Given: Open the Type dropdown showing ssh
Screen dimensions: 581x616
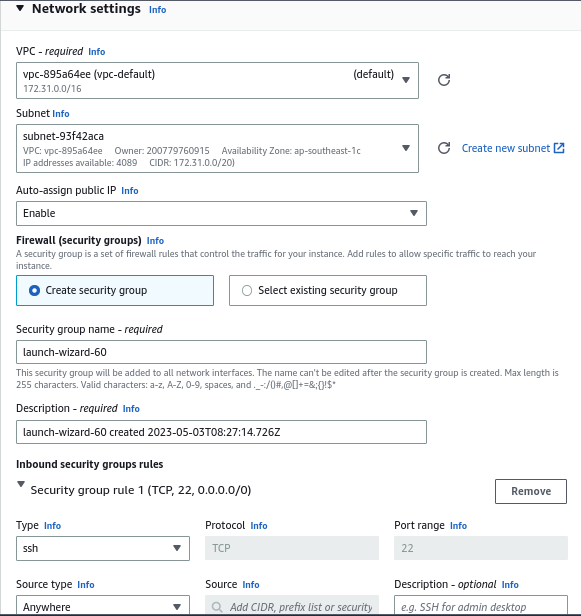Looking at the screenshot, I should coord(103,548).
